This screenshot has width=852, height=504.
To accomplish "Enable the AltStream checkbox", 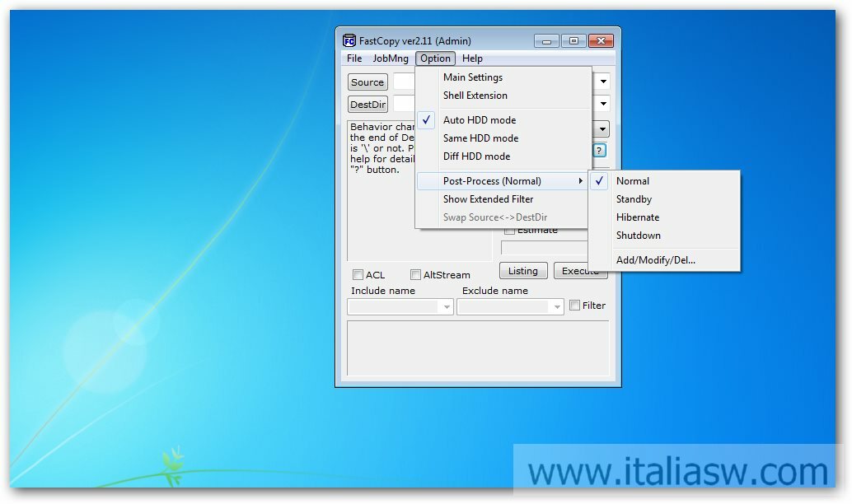I will point(415,275).
